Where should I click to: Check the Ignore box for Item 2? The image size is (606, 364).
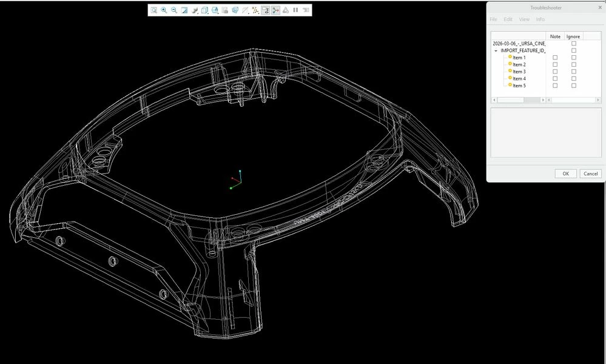click(x=573, y=64)
